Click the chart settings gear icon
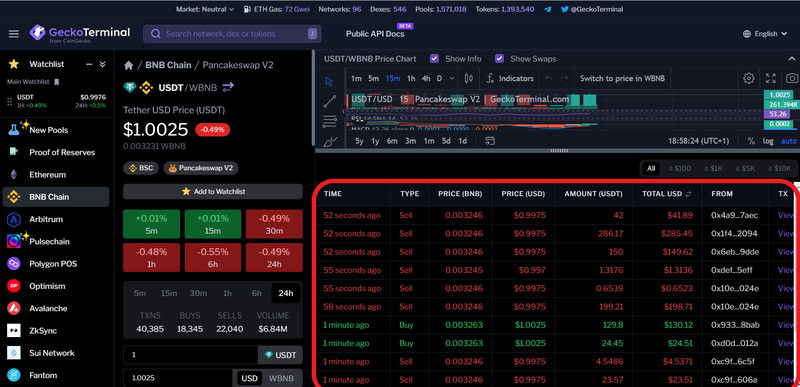This screenshot has width=800, height=387. tap(748, 79)
